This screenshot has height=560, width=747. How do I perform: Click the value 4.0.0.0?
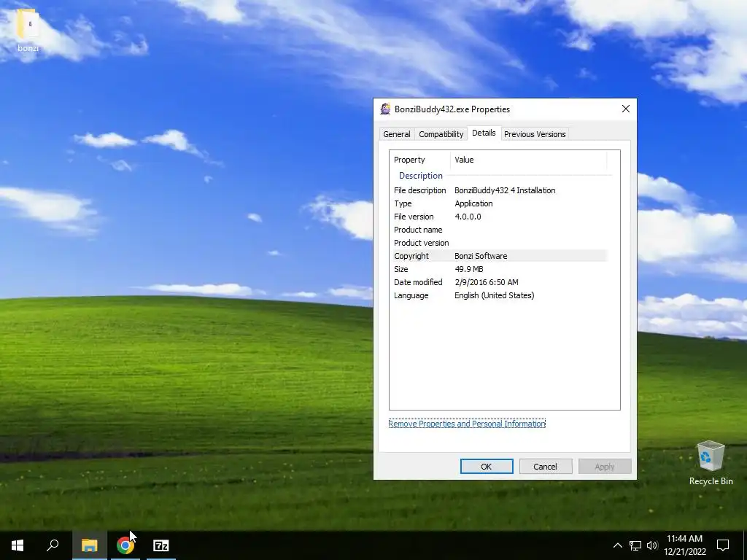point(468,217)
